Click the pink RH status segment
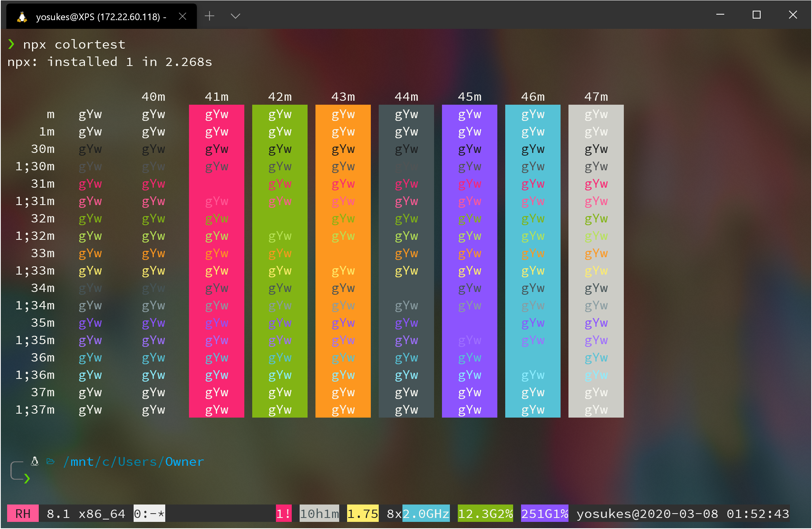The image size is (812, 529). pyautogui.click(x=23, y=514)
